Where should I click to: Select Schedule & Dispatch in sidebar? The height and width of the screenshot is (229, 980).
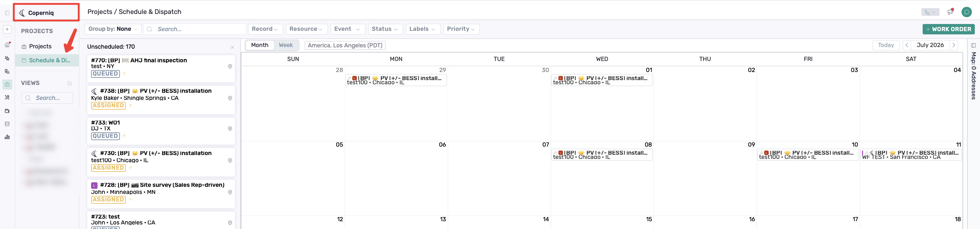click(47, 60)
